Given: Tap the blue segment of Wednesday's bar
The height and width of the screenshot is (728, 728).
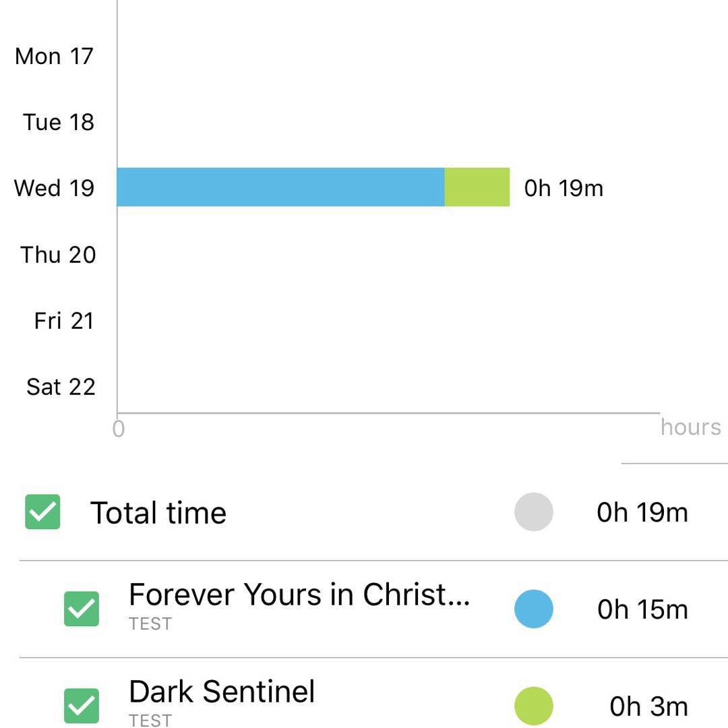Looking at the screenshot, I should pyautogui.click(x=280, y=187).
